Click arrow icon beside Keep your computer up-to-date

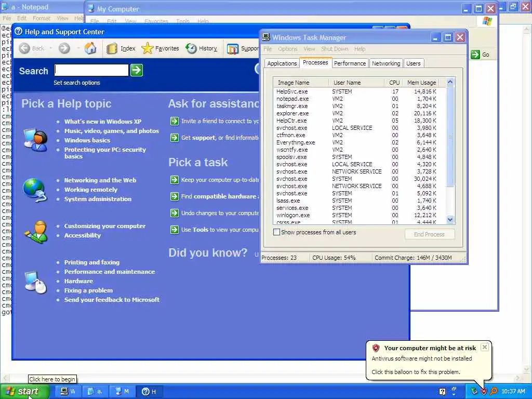pos(175,180)
